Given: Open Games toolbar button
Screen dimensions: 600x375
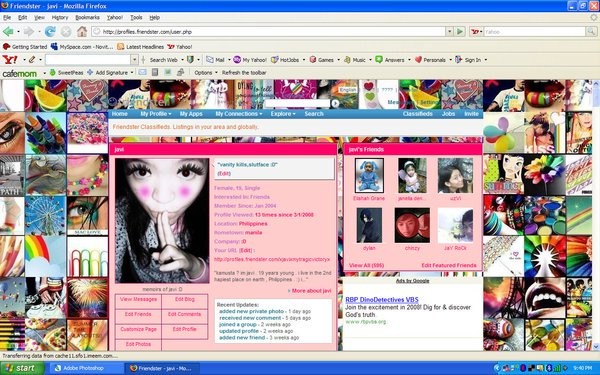Looking at the screenshot, I should pos(322,60).
